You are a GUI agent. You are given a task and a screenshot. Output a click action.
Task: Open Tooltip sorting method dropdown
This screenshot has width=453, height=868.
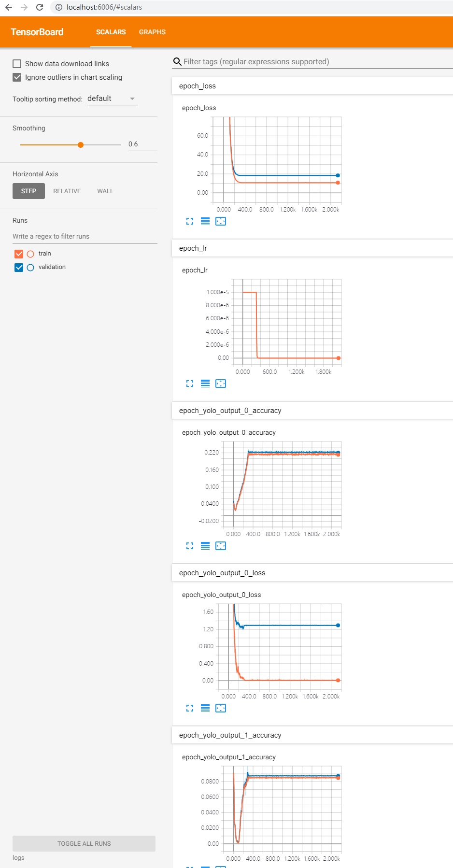point(113,99)
